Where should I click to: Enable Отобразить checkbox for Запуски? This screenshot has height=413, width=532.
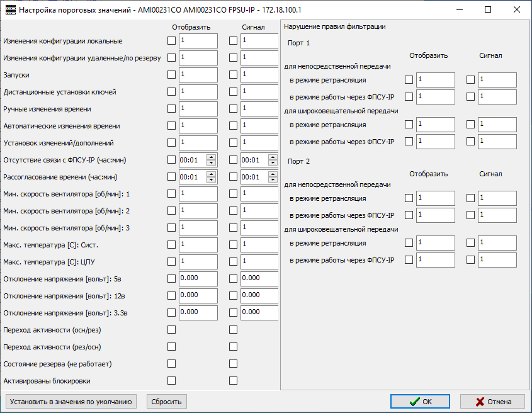(x=172, y=75)
